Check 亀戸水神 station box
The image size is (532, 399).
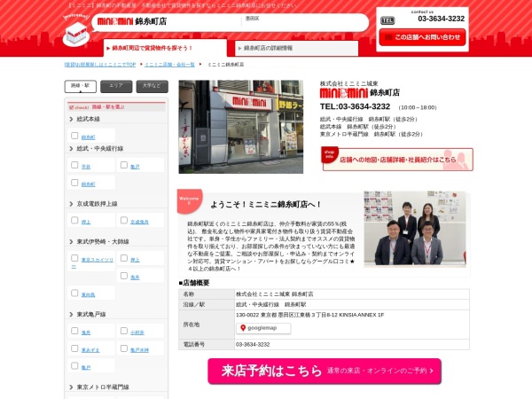tap(124, 348)
